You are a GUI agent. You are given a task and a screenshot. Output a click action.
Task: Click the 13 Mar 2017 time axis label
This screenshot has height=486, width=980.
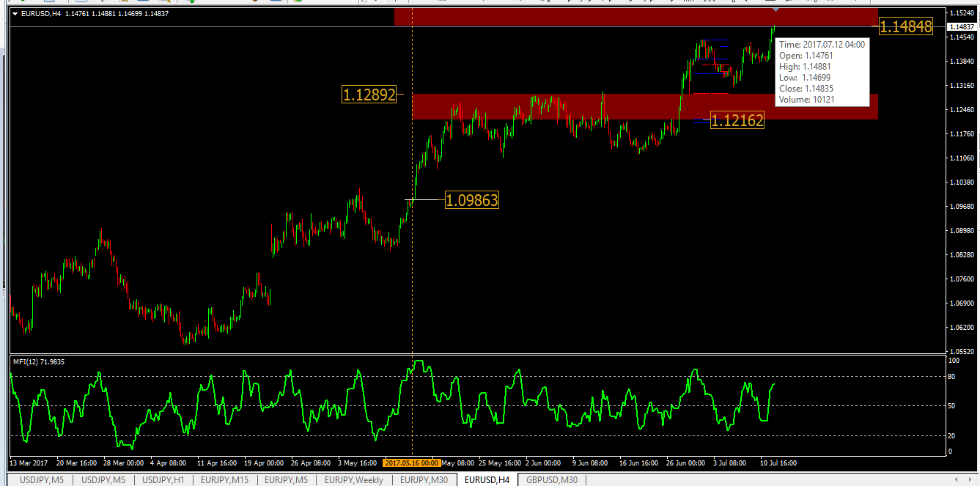click(x=29, y=463)
